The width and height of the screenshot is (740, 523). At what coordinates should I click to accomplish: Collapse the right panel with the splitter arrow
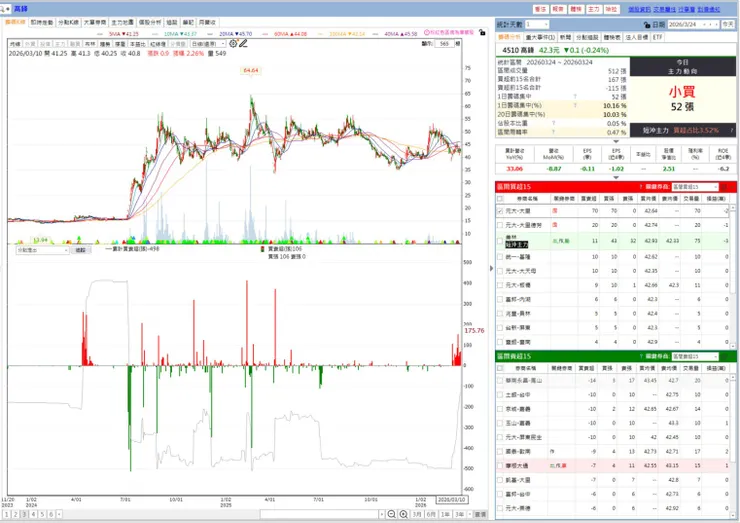click(x=491, y=268)
